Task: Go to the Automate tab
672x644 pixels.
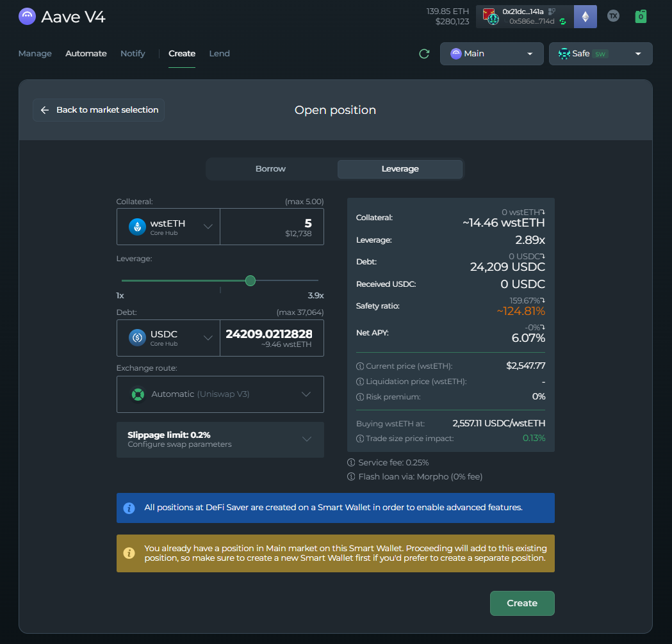Action: [x=86, y=54]
